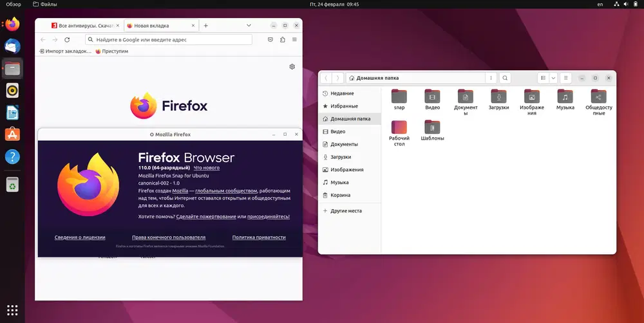The width and height of the screenshot is (644, 323).
Task: Click Обзор in the top bar
Action: (x=13, y=4)
